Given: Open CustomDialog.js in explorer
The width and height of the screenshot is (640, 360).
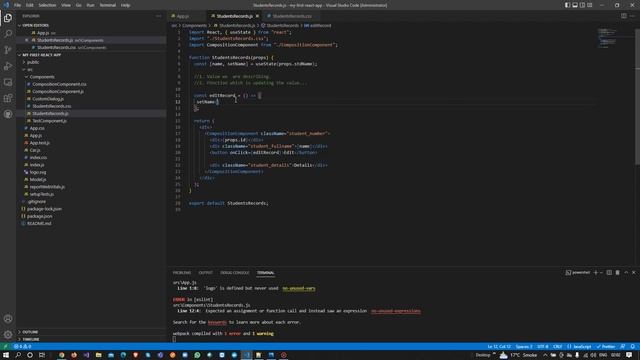Looking at the screenshot, I should click(48, 99).
